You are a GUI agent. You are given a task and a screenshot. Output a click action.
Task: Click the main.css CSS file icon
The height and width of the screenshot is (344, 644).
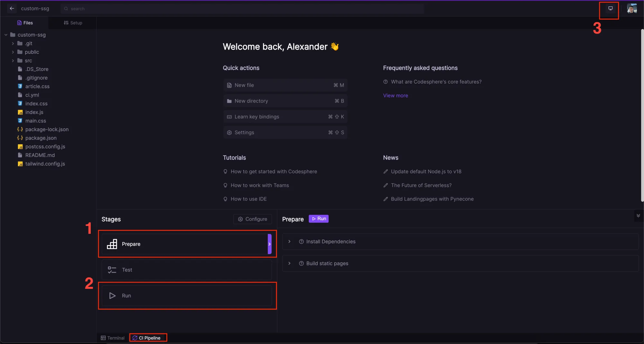point(20,121)
